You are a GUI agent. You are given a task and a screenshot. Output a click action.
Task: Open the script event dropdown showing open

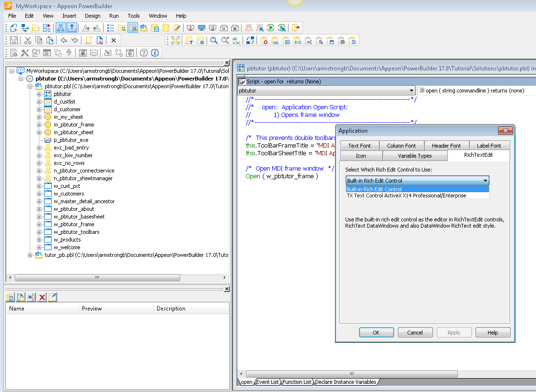(477, 91)
